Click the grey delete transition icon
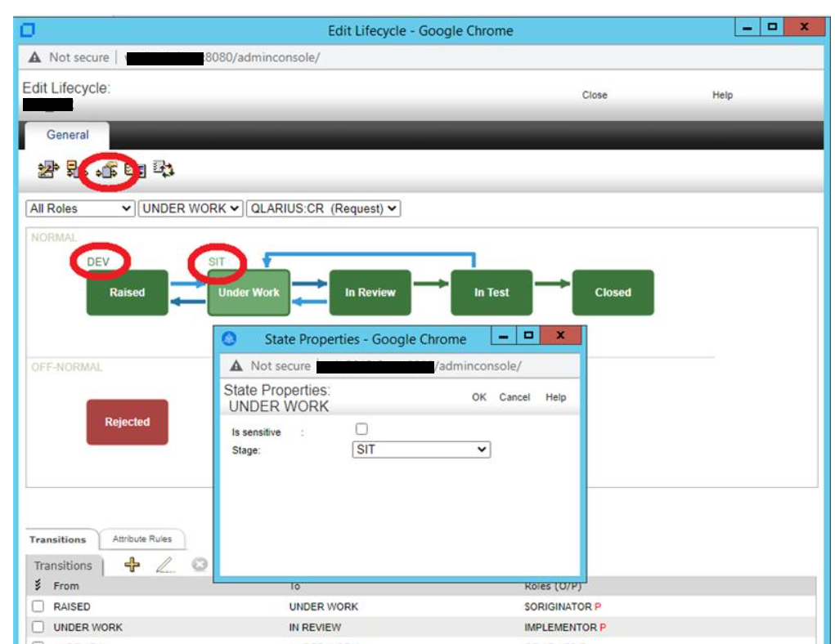Image resolution: width=835 pixels, height=644 pixels. pyautogui.click(x=200, y=564)
